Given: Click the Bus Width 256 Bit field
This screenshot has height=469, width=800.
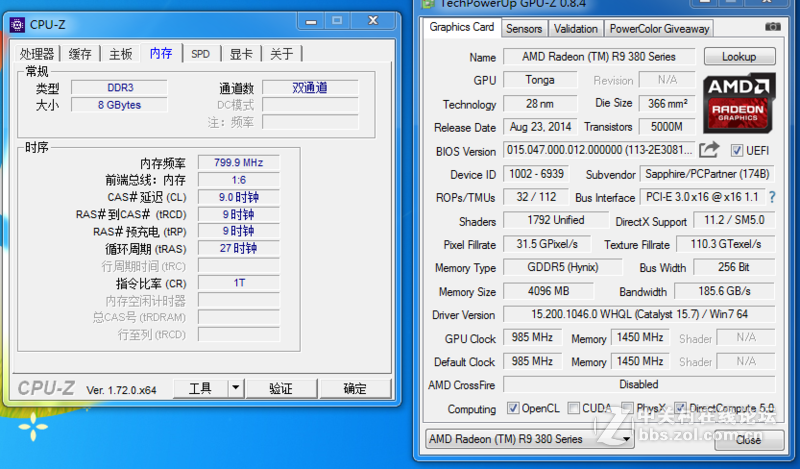Looking at the screenshot, I should (x=734, y=267).
